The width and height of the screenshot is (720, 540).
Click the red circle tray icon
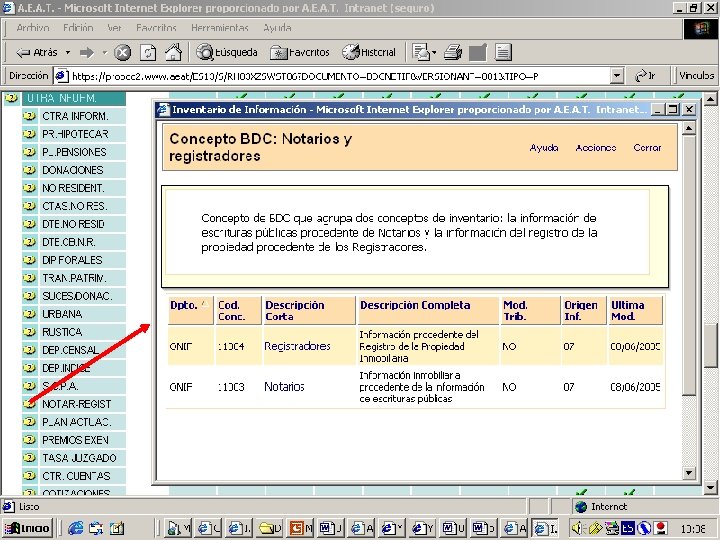[x=661, y=528]
